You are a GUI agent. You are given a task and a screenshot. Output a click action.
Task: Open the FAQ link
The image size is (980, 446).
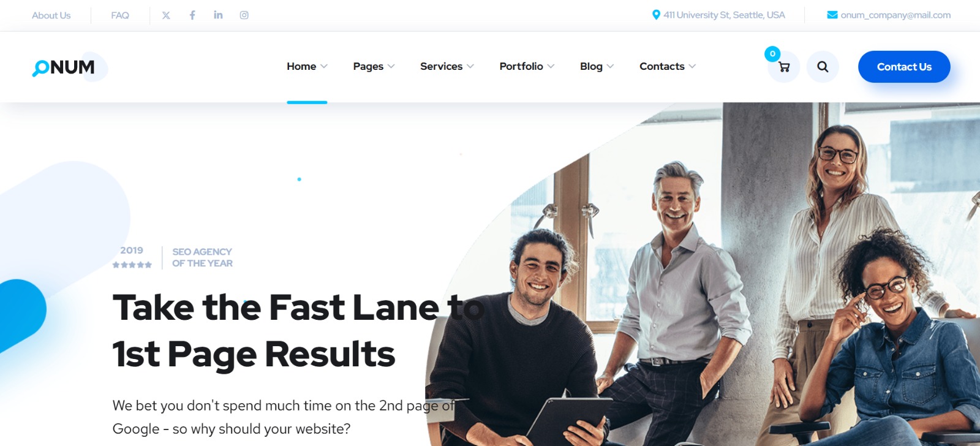coord(120,15)
